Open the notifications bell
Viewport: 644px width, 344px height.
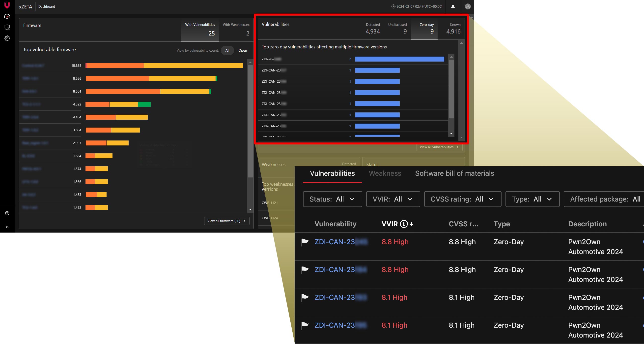point(453,6)
